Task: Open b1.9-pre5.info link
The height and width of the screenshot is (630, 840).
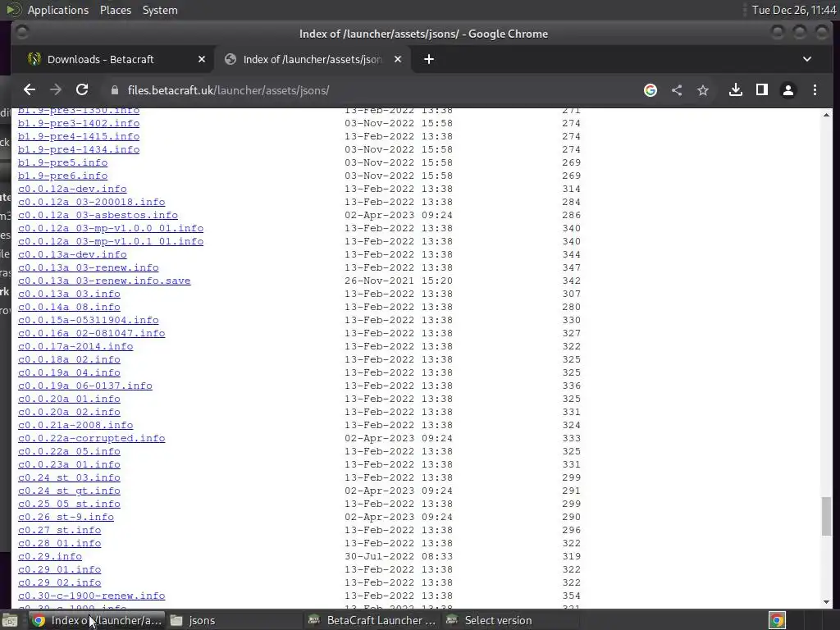Action: click(x=62, y=162)
